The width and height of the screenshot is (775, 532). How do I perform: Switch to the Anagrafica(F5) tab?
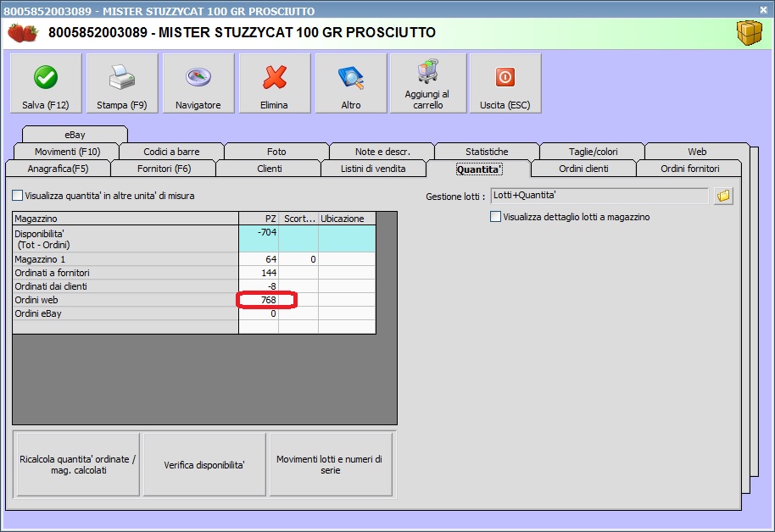(58, 169)
